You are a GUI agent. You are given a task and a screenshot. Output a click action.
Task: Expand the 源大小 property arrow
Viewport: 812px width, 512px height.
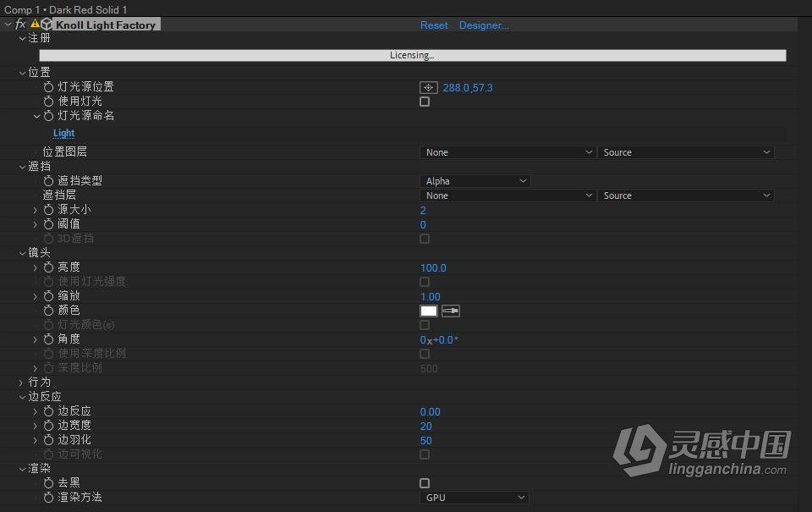pyautogui.click(x=36, y=210)
